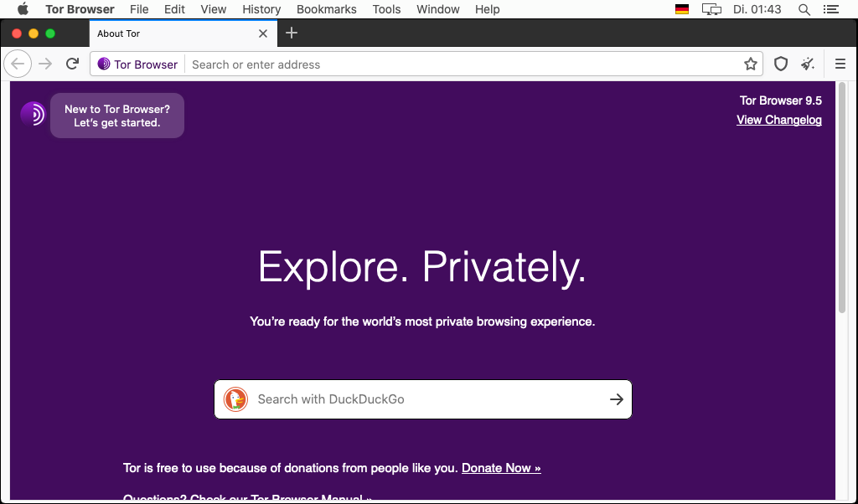This screenshot has height=504, width=858.
Task: Click the New Identity broom icon
Action: coord(808,64)
